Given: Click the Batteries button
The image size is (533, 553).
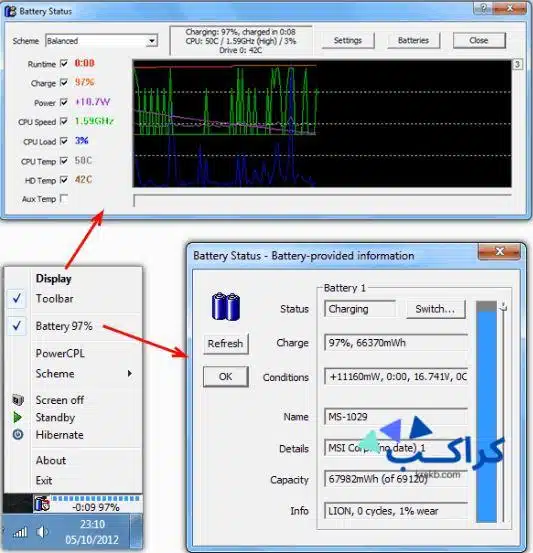Looking at the screenshot, I should pyautogui.click(x=413, y=40).
